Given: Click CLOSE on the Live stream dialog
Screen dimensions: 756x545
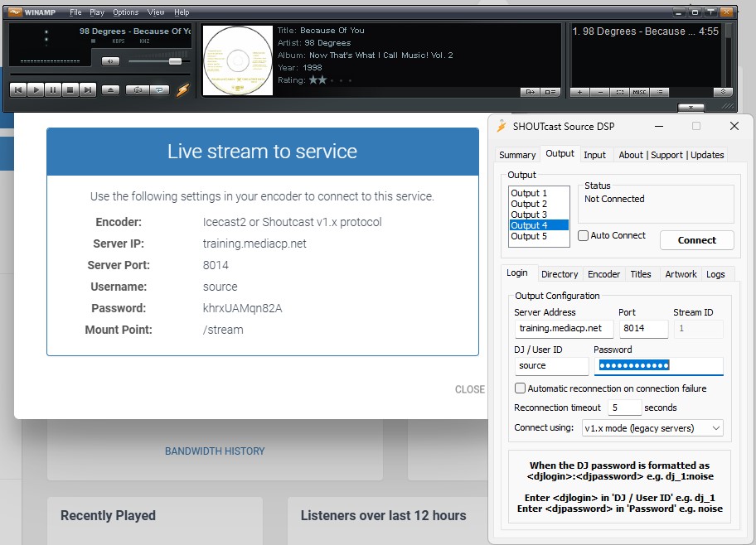Looking at the screenshot, I should point(470,389).
